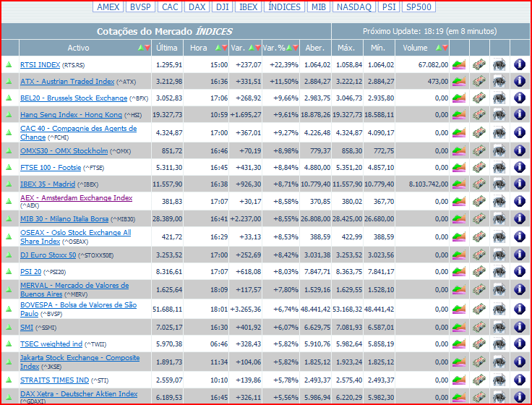Open the info icon for the SMI row
Screen dimensions: 532x405
pos(519,328)
